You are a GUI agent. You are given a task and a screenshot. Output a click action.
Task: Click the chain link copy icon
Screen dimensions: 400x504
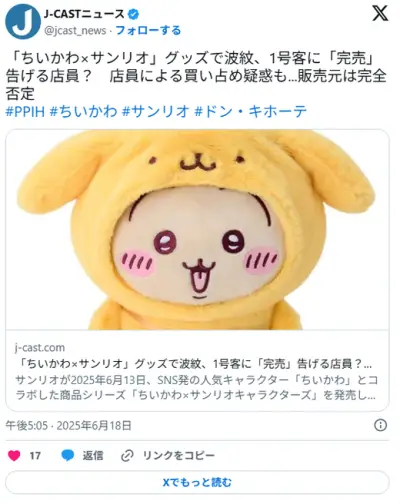tap(127, 455)
